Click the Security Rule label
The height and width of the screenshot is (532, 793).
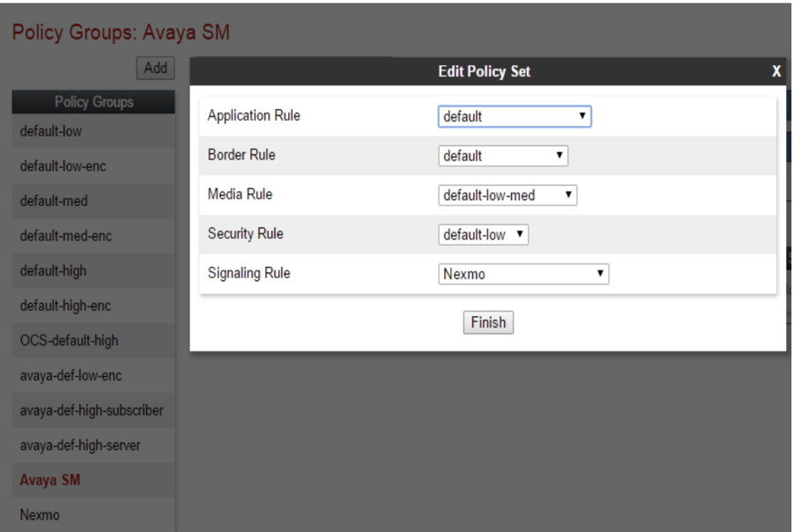pyautogui.click(x=245, y=233)
